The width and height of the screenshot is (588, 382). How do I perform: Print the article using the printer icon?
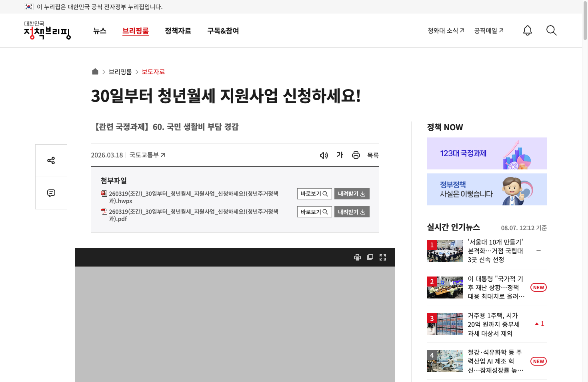click(x=356, y=155)
